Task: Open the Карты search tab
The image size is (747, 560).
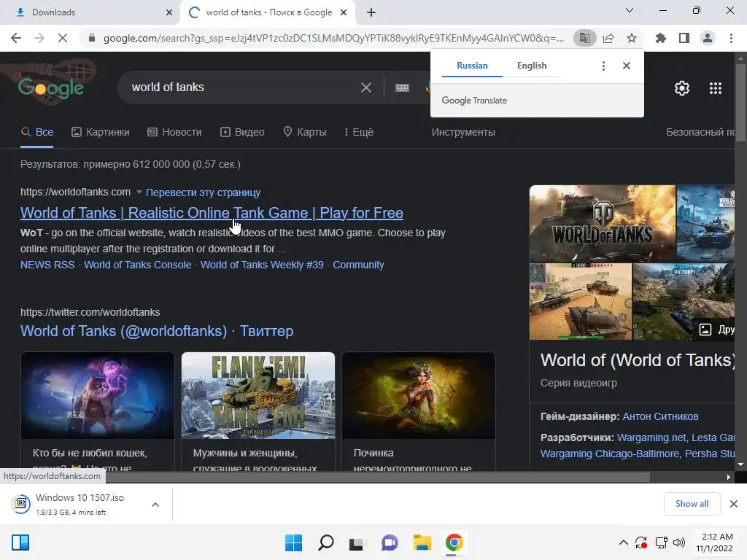Action: click(x=305, y=133)
